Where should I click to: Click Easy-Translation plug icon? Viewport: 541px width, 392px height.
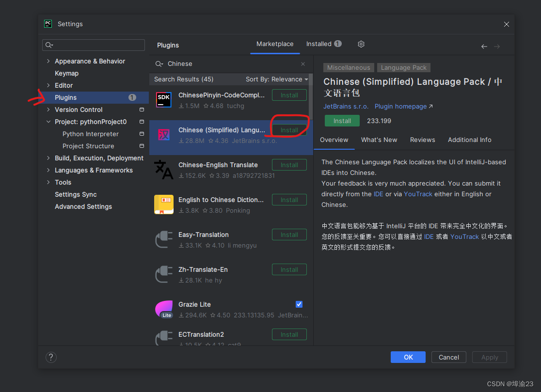pyautogui.click(x=163, y=239)
